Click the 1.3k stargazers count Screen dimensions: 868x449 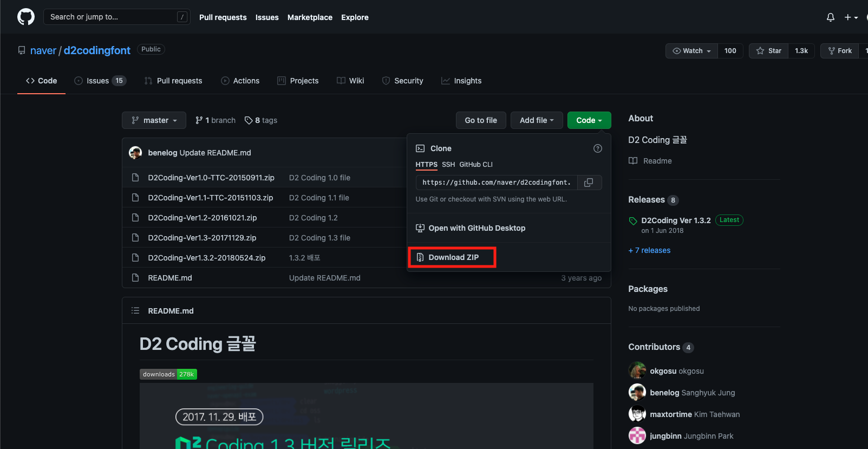coord(801,51)
